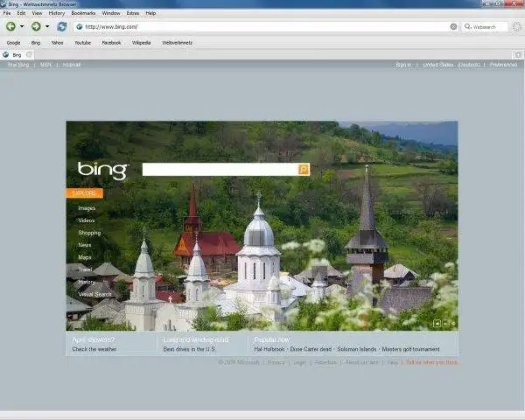Image resolution: width=525 pixels, height=420 pixels.
Task: Open the Weltweitimnetz bookmark
Action: click(177, 43)
